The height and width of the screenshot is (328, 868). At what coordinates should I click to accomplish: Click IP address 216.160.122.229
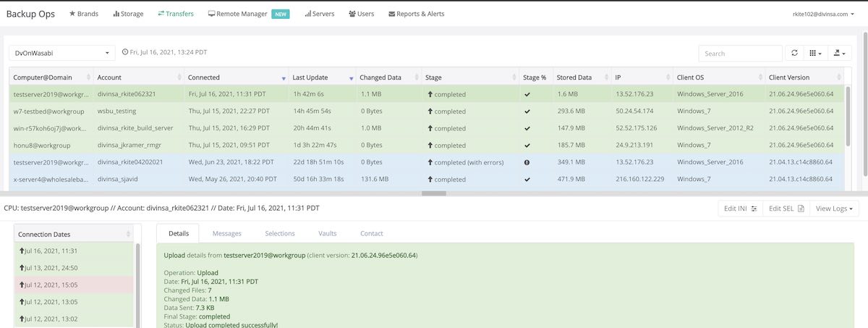point(639,179)
